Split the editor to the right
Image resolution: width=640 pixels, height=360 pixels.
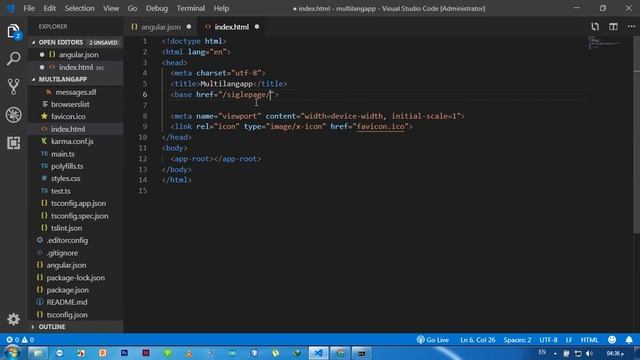(613, 27)
